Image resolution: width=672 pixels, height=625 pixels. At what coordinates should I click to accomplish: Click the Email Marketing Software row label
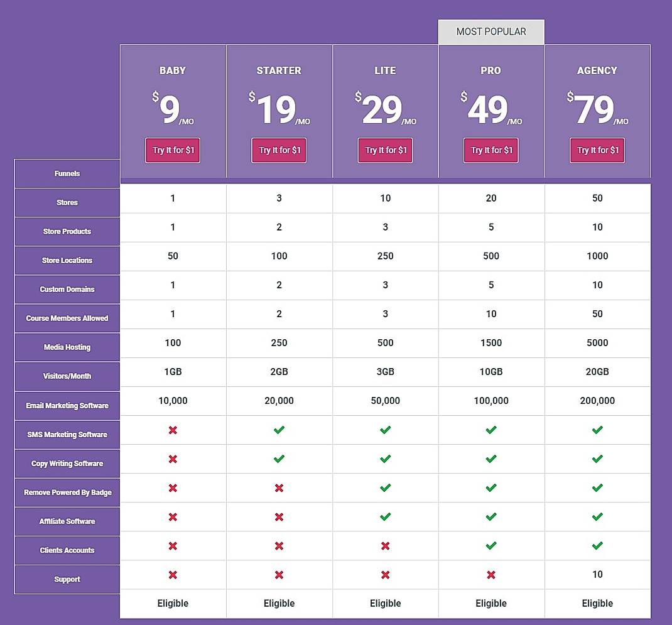click(x=67, y=405)
